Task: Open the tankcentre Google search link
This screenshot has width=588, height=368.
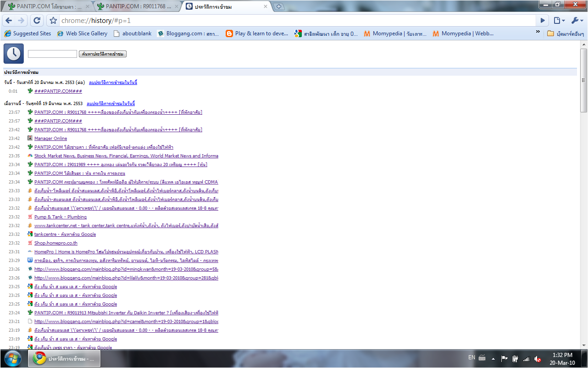Action: [65, 234]
